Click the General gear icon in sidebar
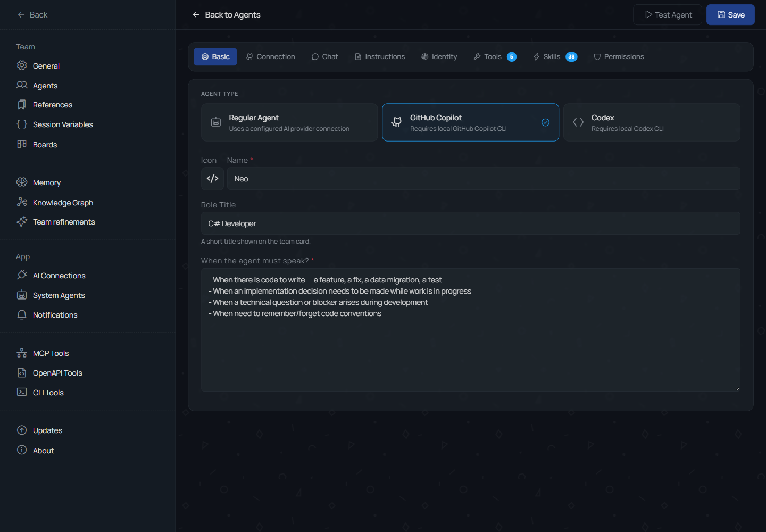The width and height of the screenshot is (766, 532). click(22, 65)
